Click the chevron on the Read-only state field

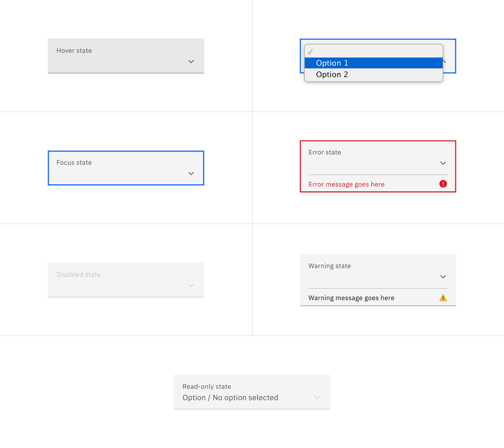click(317, 397)
